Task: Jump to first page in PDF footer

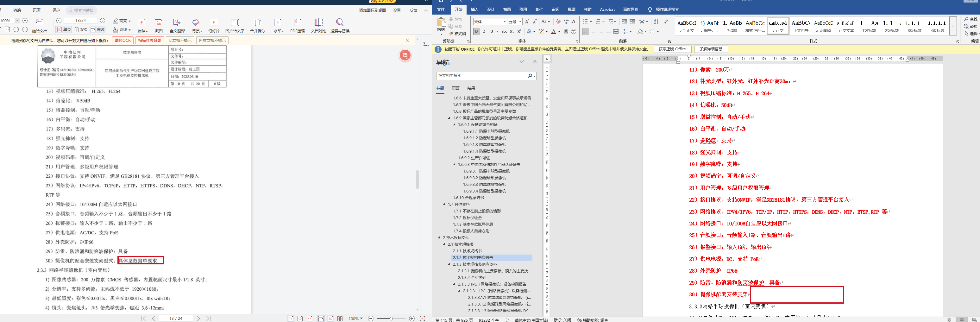Action: click(x=143, y=318)
